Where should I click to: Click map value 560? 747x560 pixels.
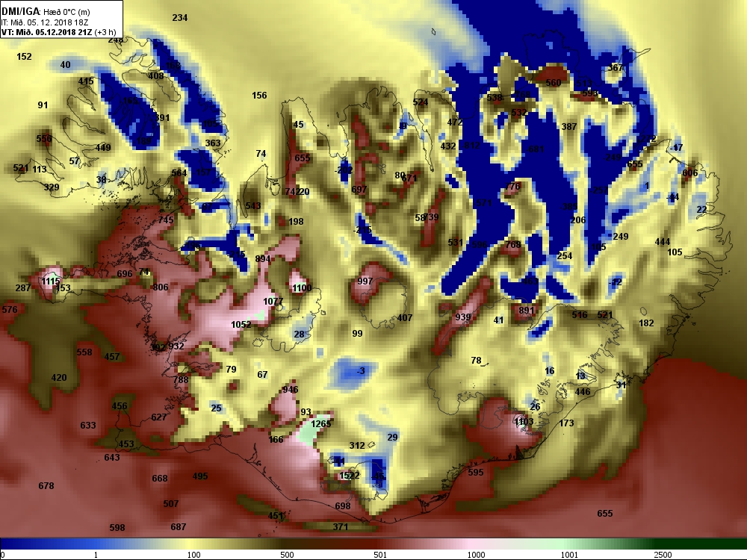click(553, 82)
